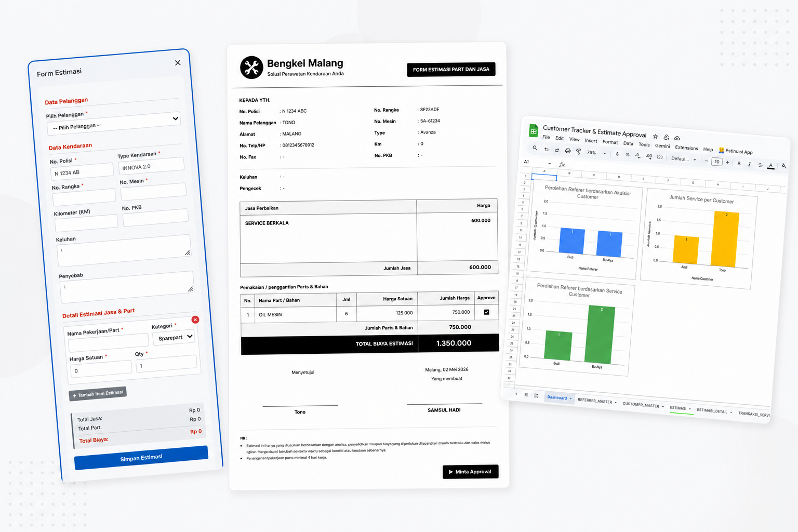Click the Total Biaya Estimasi amount 1.350.000
The height and width of the screenshot is (532, 798).
pos(454,343)
